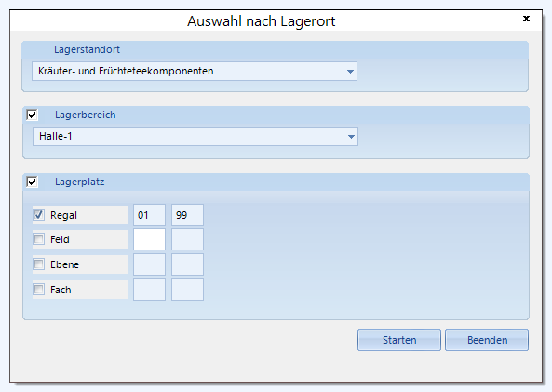Focus the first Fach input field
Image resolution: width=552 pixels, height=392 pixels.
coord(149,290)
